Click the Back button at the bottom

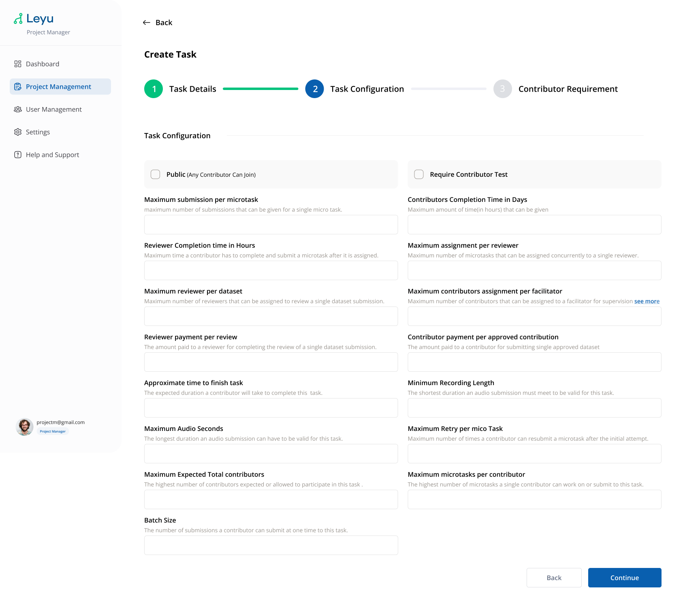tap(554, 577)
